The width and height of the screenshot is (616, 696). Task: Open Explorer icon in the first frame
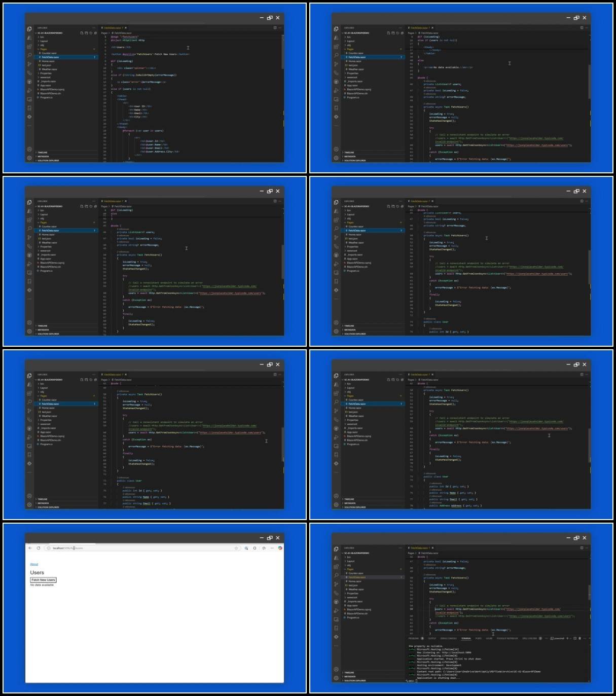(x=29, y=29)
